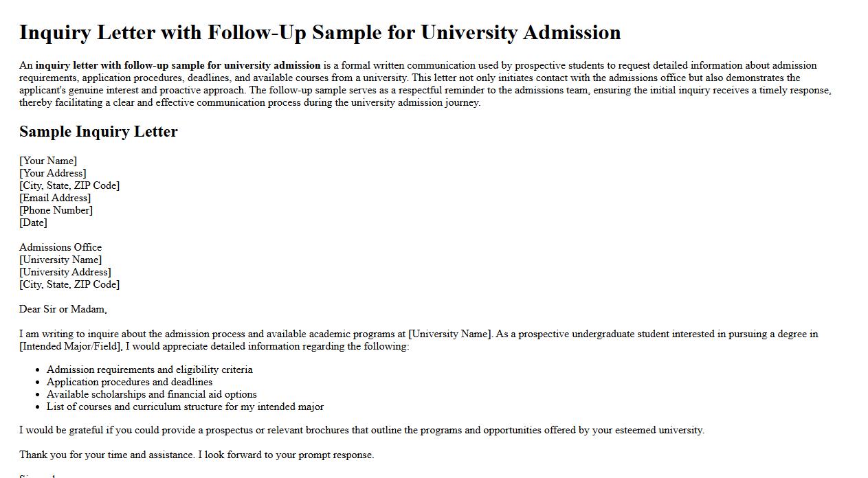Image resolution: width=868 pixels, height=478 pixels.
Task: Click the [Date] placeholder
Action: click(x=33, y=223)
